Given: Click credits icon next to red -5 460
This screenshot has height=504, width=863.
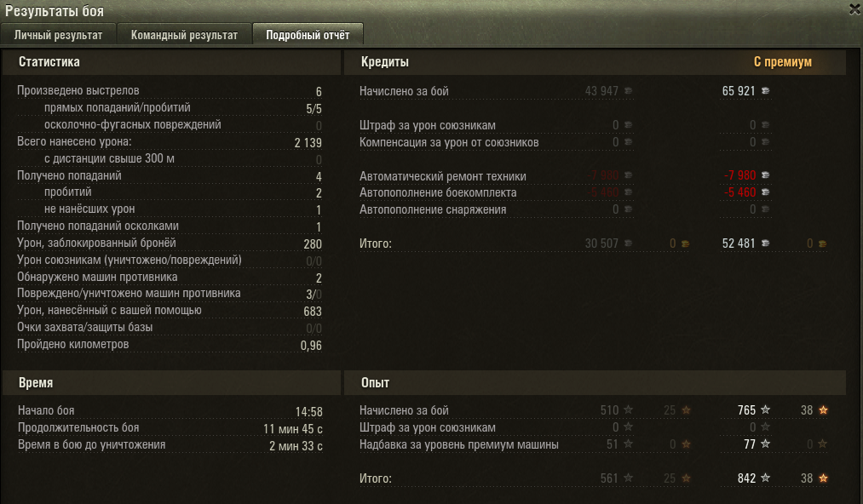Looking at the screenshot, I should pyautogui.click(x=765, y=192).
